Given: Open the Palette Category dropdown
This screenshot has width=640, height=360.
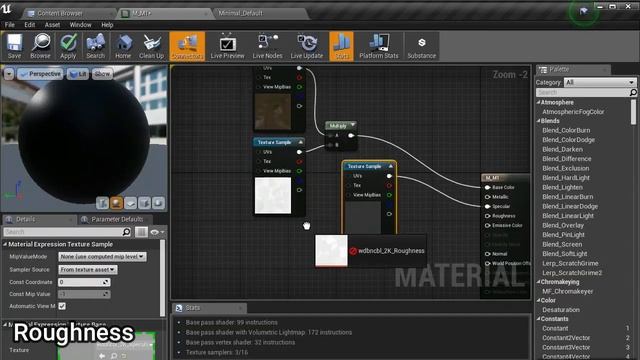Looking at the screenshot, I should [x=600, y=82].
